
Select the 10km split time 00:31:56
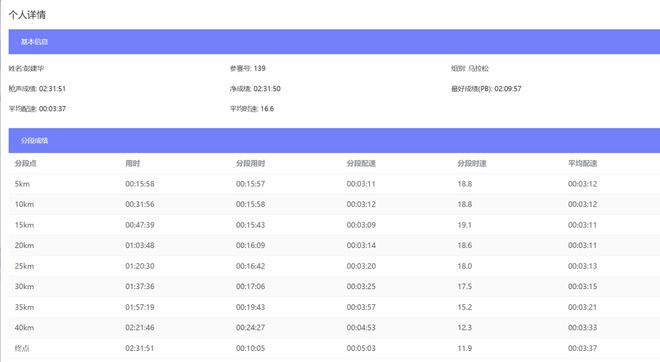click(140, 204)
